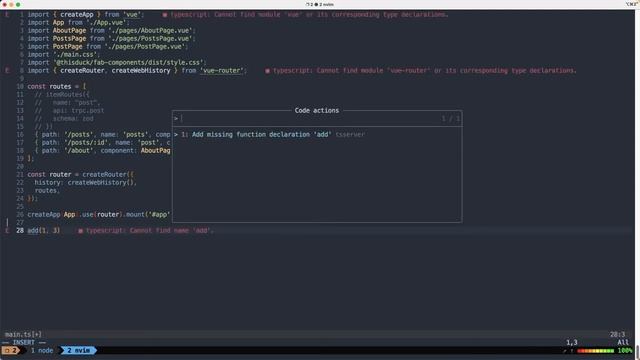This screenshot has height=360, width=640.
Task: Click the '1,3' ruler position in command line
Action: click(x=571, y=342)
